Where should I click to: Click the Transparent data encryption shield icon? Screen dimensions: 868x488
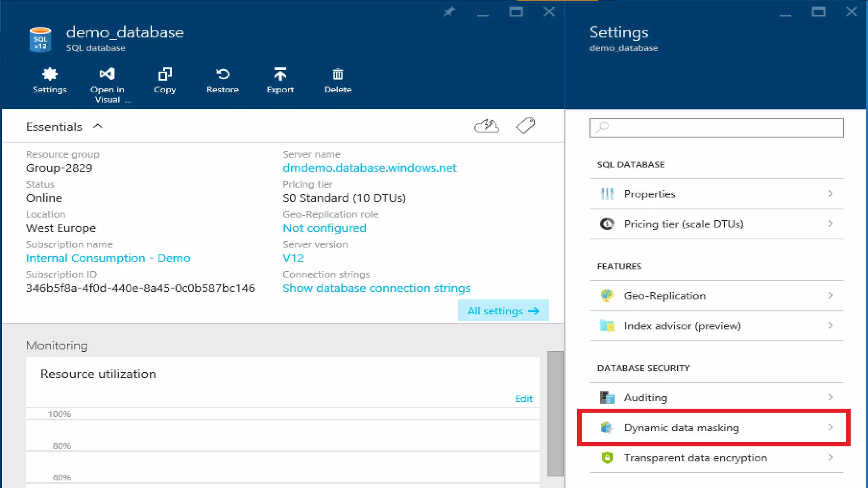[607, 457]
